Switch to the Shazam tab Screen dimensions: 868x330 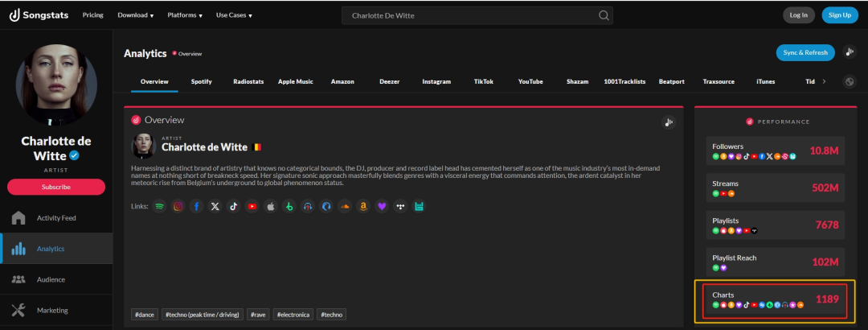577,81
